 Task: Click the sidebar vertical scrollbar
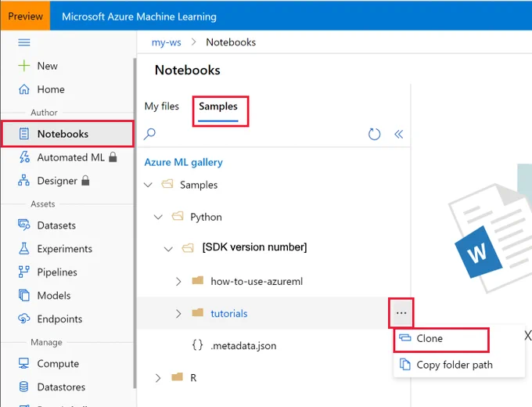tap(135, 223)
